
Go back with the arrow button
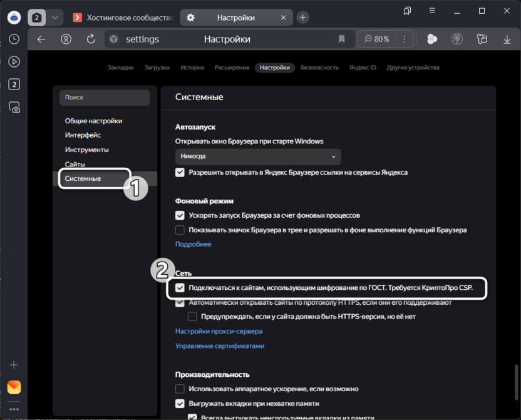pyautogui.click(x=41, y=39)
